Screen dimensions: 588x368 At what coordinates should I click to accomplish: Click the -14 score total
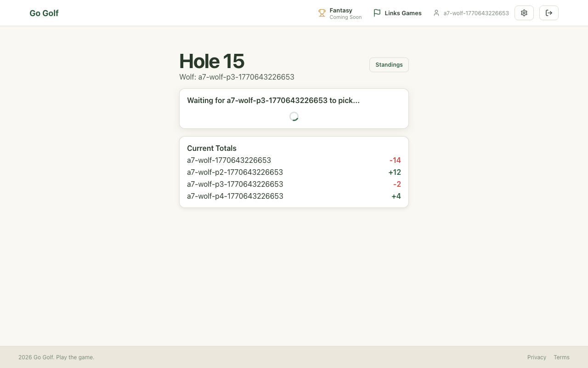(395, 160)
